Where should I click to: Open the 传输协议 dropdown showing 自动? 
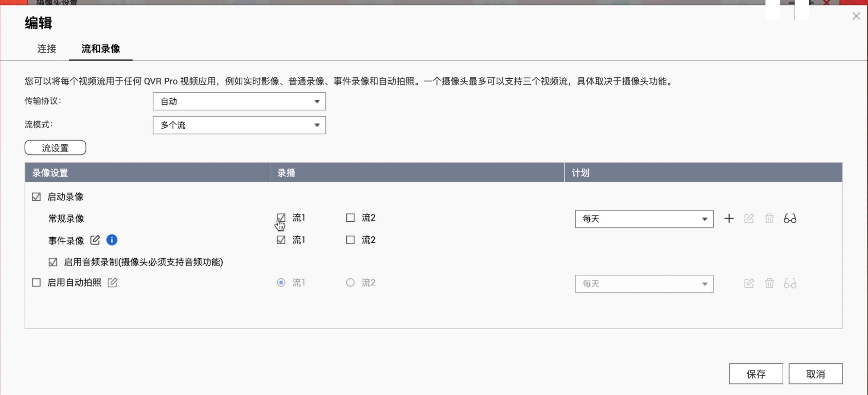(239, 101)
